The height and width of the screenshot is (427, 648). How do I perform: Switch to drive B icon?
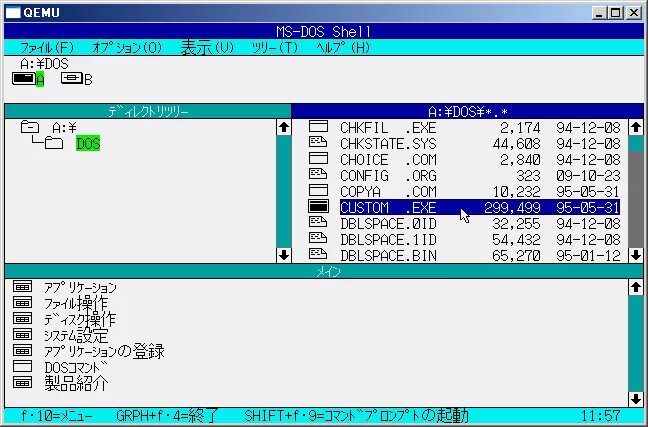pos(72,78)
